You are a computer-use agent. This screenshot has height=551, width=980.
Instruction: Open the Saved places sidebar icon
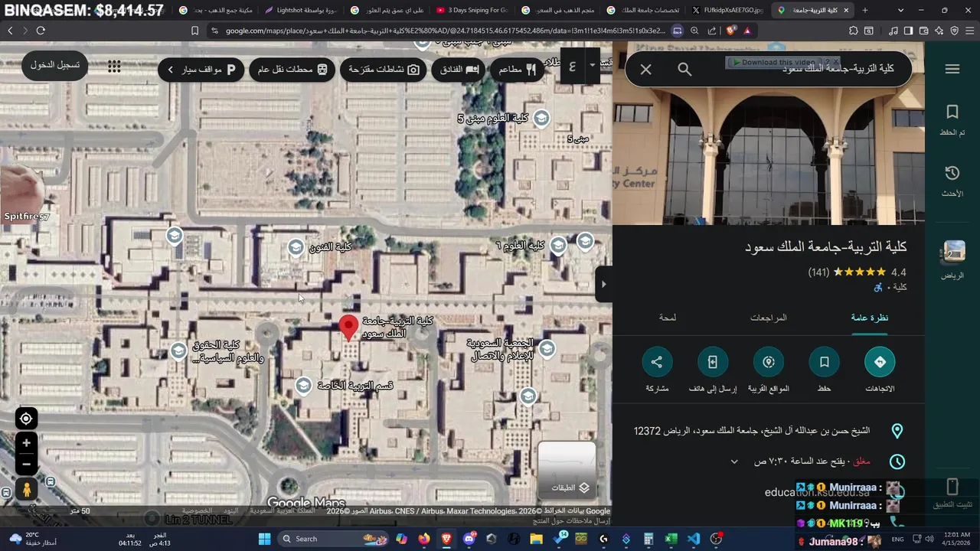click(x=952, y=120)
